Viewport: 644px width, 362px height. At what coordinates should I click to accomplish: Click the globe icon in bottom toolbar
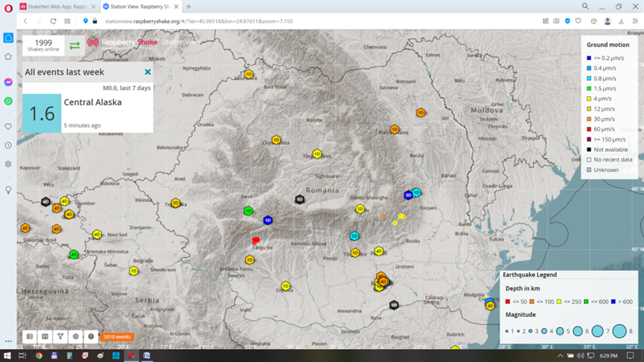[91, 336]
